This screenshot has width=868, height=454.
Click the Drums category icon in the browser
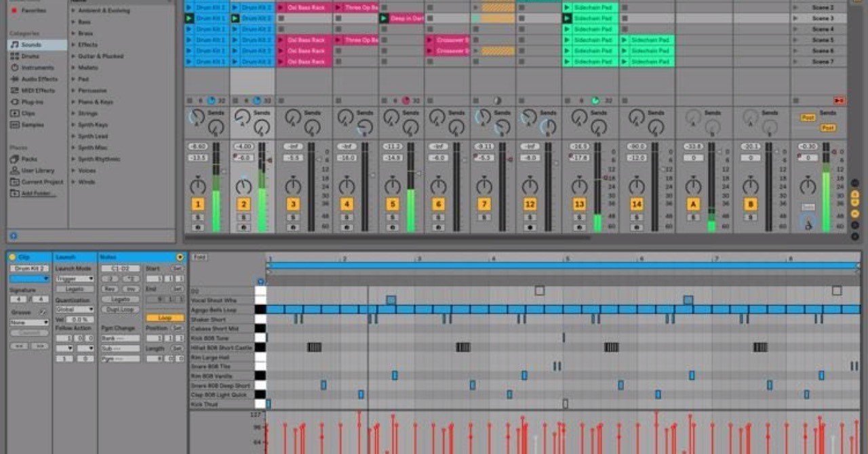pos(15,56)
